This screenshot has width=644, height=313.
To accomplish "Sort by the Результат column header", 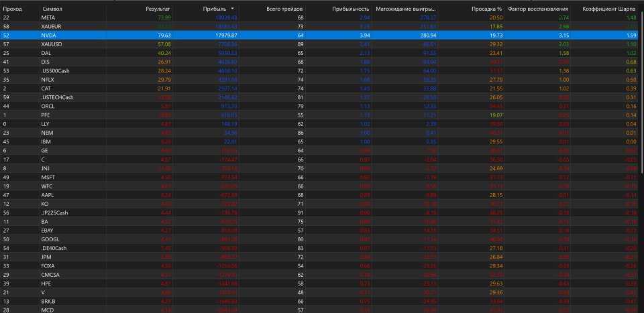I will pyautogui.click(x=158, y=9).
